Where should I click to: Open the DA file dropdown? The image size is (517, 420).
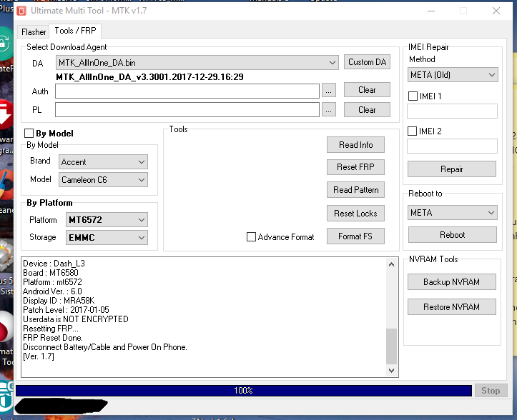click(x=197, y=63)
